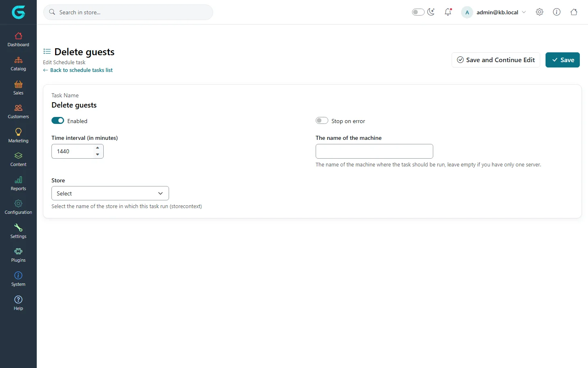
Task: Open the System info icon
Action: tap(18, 275)
